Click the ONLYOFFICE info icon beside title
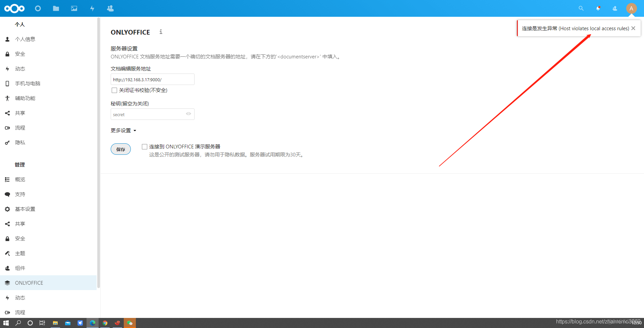Screen dimensions: 644x328 [x=161, y=32]
